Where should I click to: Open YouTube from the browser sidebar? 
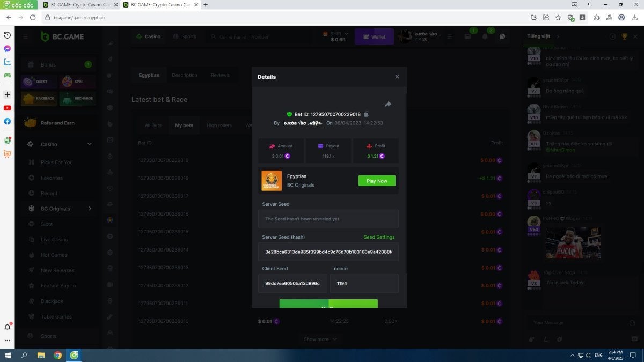(x=8, y=108)
